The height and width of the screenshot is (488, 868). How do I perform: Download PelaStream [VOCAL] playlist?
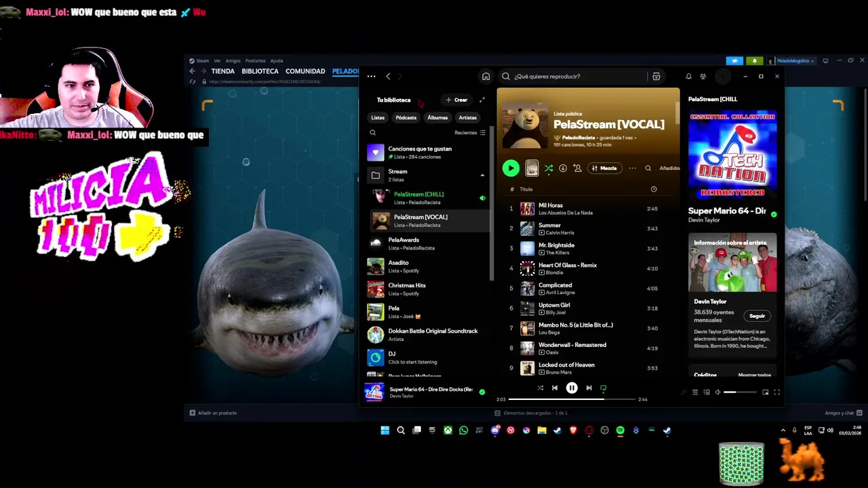click(563, 168)
